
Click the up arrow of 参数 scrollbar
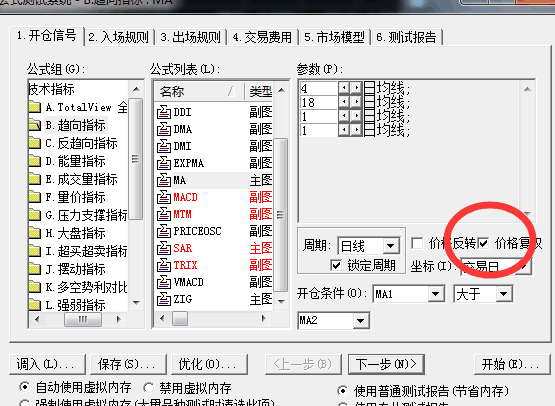[527, 89]
